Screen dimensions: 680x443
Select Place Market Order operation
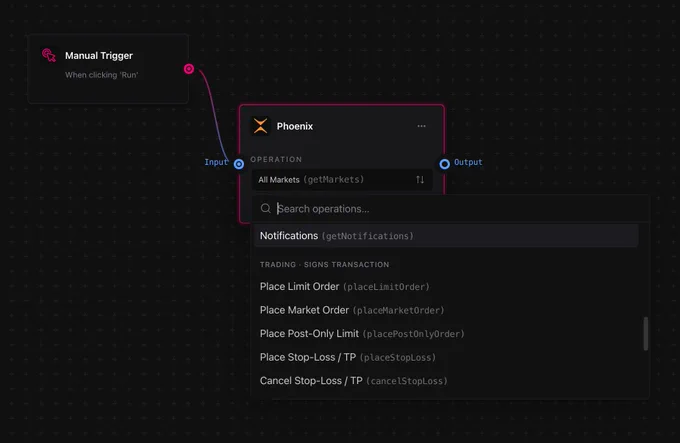click(x=446, y=310)
